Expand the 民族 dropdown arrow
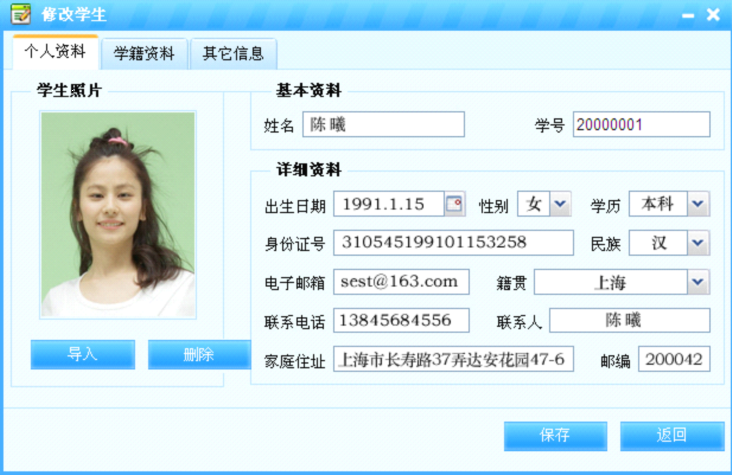 point(698,243)
